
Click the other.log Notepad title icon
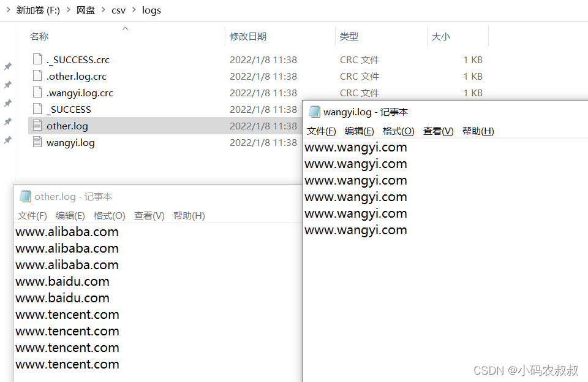click(x=25, y=196)
